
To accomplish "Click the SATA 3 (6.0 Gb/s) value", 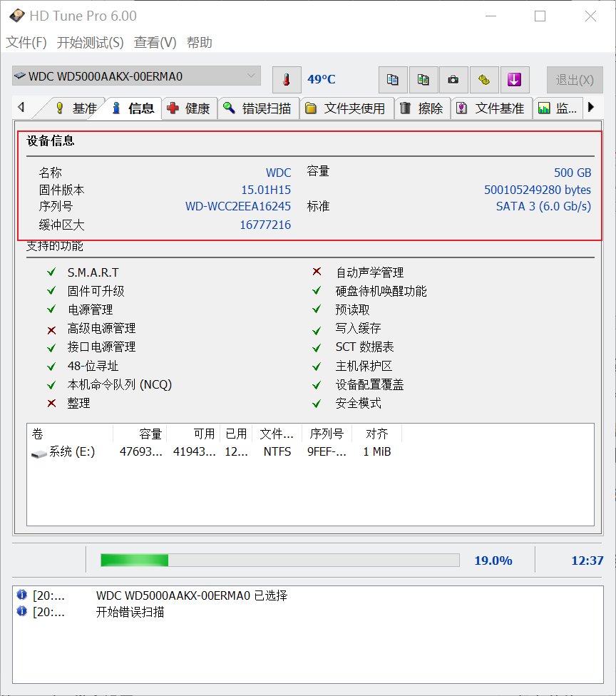I will (543, 206).
